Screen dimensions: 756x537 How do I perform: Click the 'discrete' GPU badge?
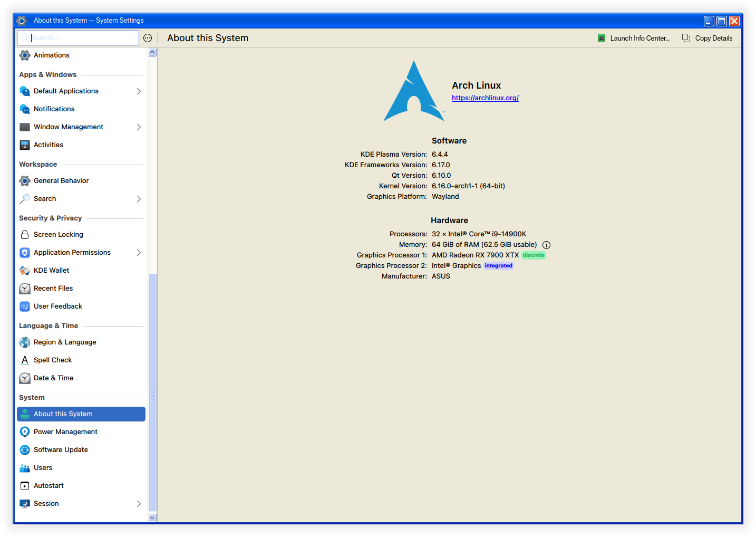[x=534, y=255]
